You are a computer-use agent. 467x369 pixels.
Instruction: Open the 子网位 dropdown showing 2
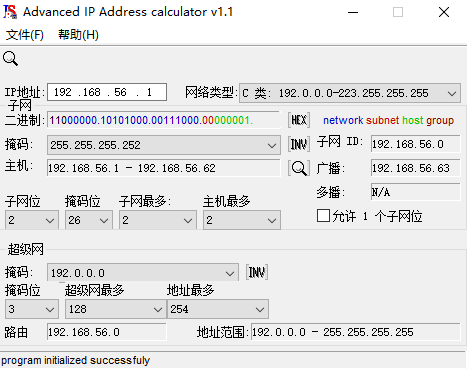32,220
